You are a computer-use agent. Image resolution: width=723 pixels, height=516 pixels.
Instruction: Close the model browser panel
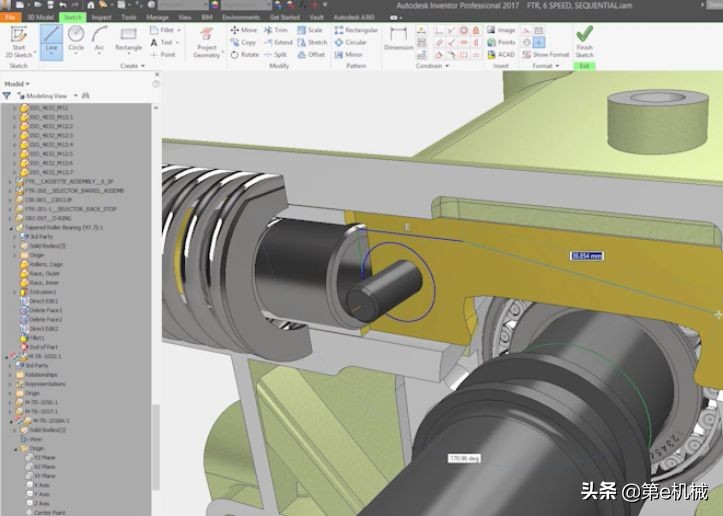157,74
